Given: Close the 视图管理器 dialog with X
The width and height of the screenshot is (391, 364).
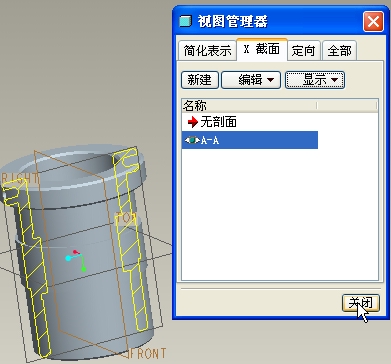Looking at the screenshot, I should click(x=373, y=22).
